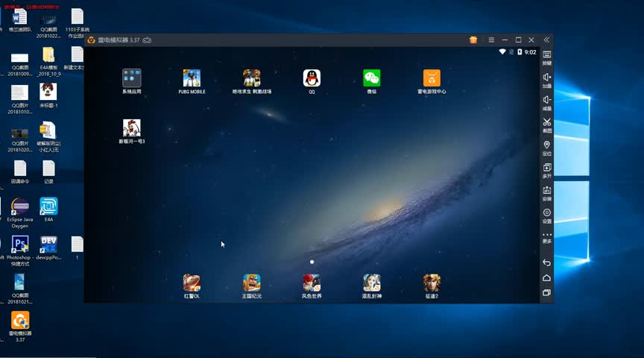Launch the 王国纪元 game

251,283
